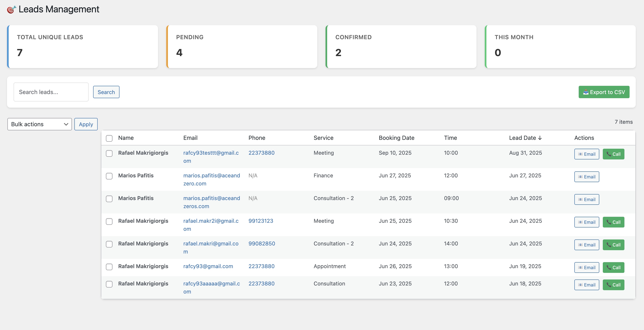644x330 pixels.
Task: Sort by Lead Date column header
Action: click(525, 138)
